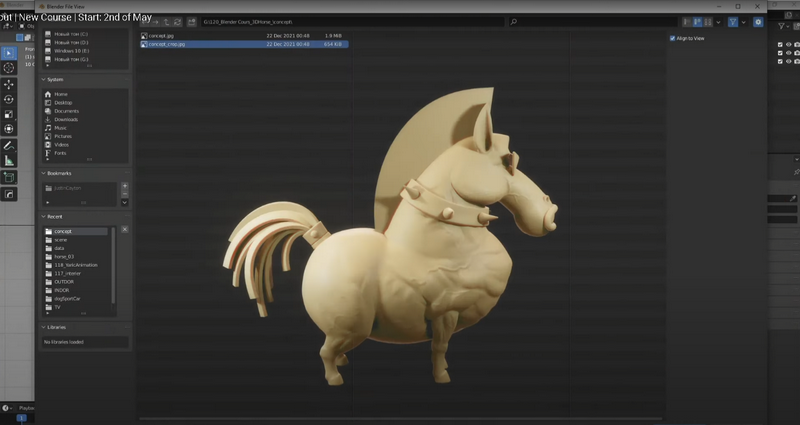Create a new directory

pos(191,22)
